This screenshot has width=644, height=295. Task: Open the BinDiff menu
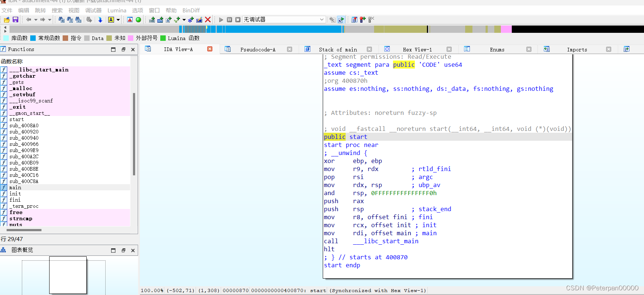coord(191,10)
